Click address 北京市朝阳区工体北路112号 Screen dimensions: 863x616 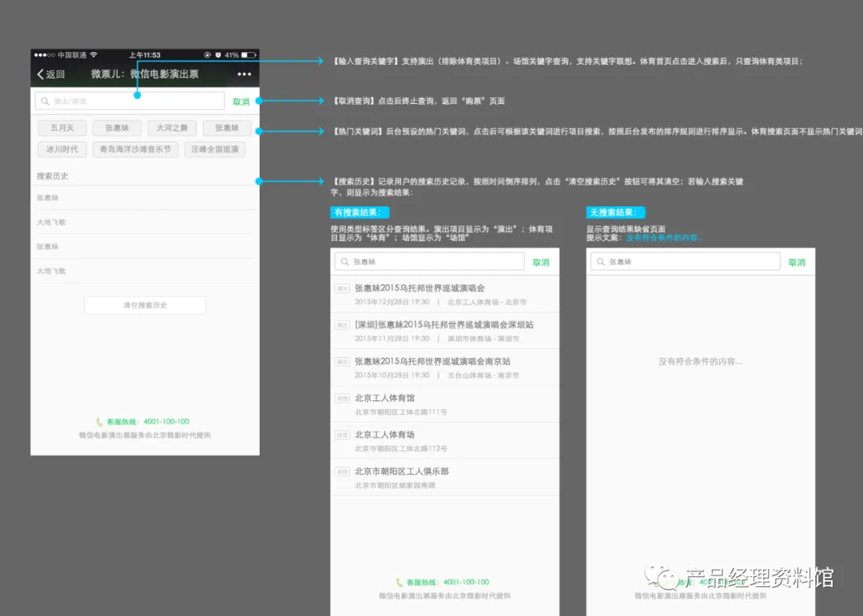[400, 449]
